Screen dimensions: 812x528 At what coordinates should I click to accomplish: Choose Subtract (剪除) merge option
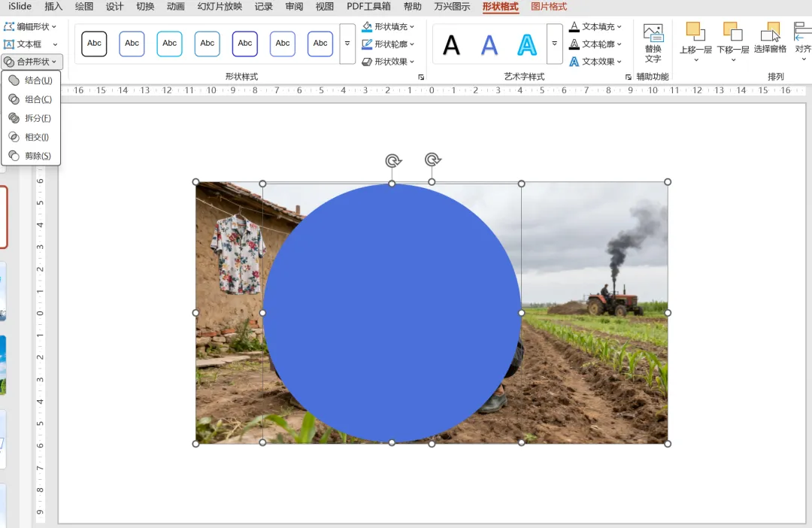pos(31,156)
